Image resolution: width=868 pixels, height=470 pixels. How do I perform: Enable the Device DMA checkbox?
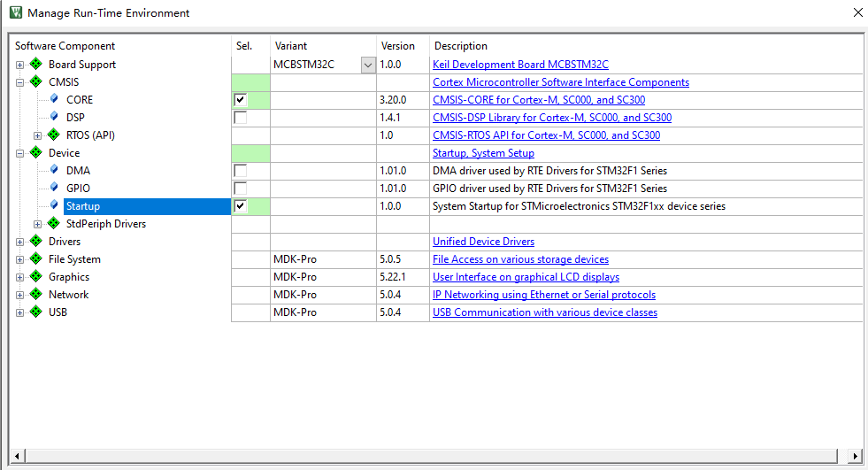pyautogui.click(x=241, y=171)
